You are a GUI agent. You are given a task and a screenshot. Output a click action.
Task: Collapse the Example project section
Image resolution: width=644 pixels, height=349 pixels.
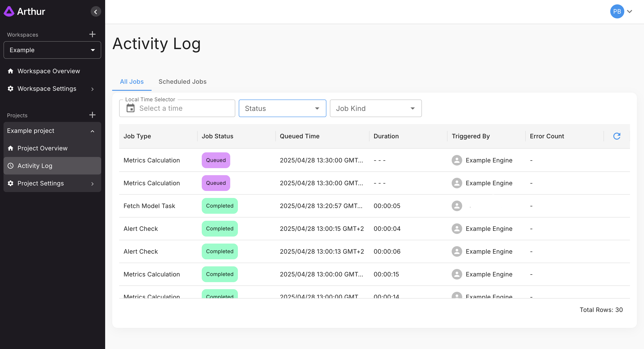[x=92, y=131]
